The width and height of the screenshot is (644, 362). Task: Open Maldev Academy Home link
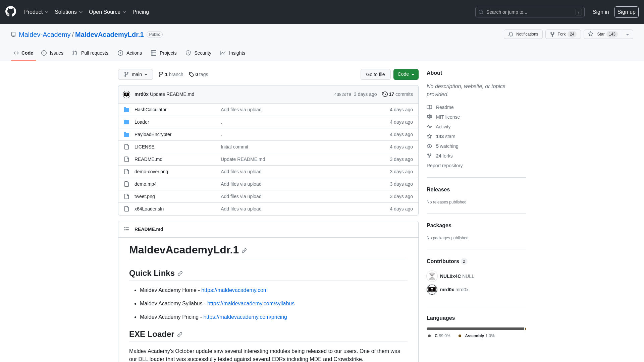point(234,290)
